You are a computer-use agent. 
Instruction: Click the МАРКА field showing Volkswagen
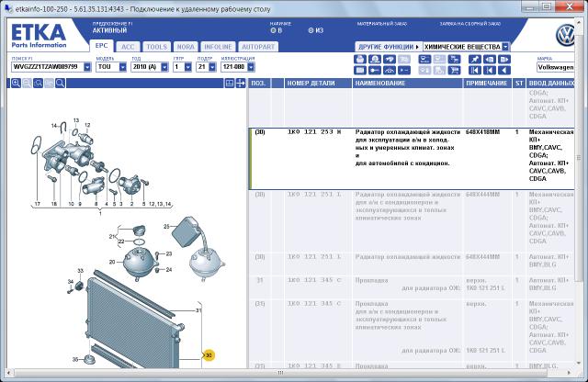pyautogui.click(x=555, y=67)
